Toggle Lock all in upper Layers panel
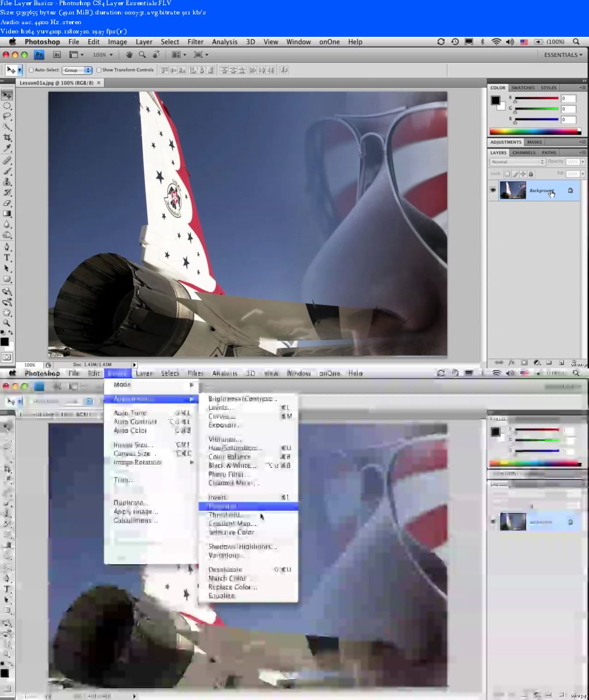Screen dimensions: 589x700 click(531, 174)
